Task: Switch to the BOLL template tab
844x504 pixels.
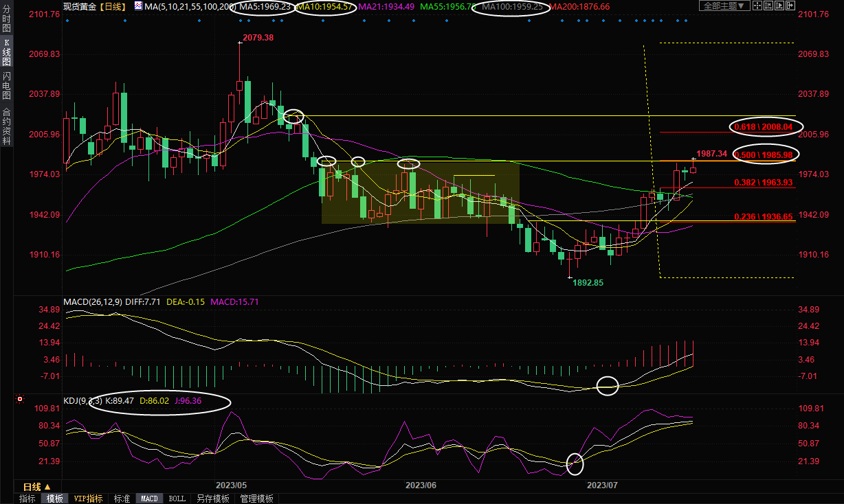Action: click(x=177, y=499)
